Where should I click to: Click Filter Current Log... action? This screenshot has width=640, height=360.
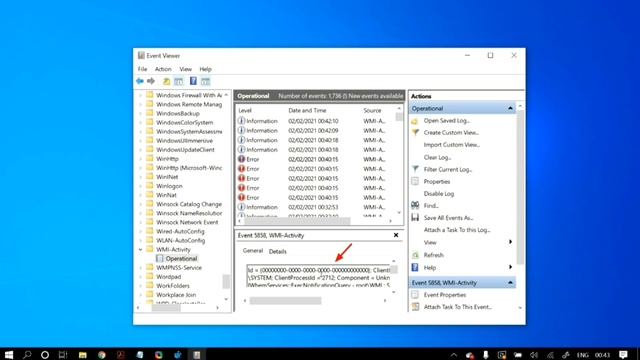pyautogui.click(x=448, y=169)
